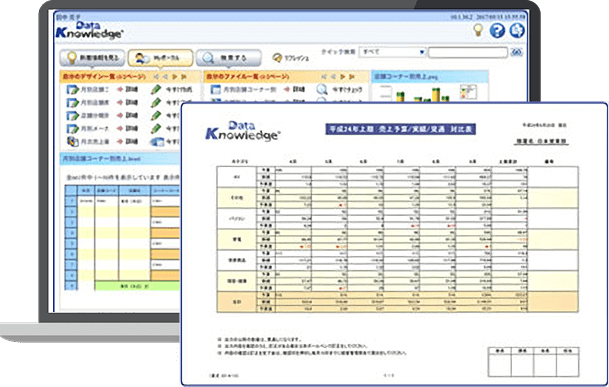
Task: Click the blue report title banner 平成24年上期
Action: coord(400,129)
